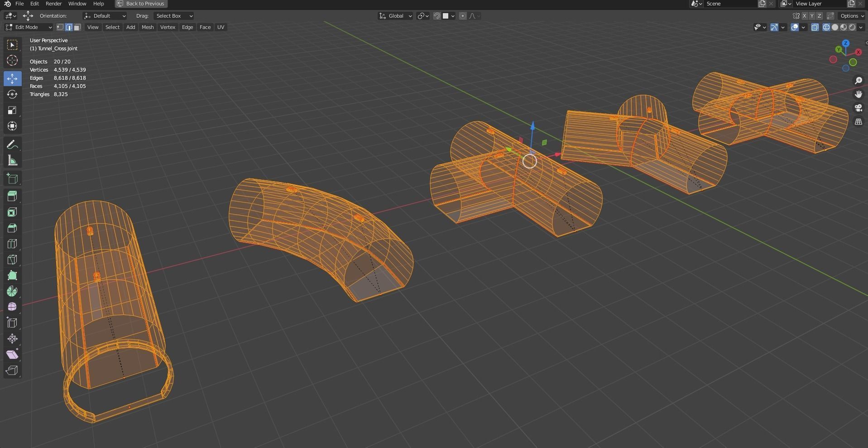The height and width of the screenshot is (448, 868).
Task: Activate the Extrude Region tool
Action: pos(12,196)
